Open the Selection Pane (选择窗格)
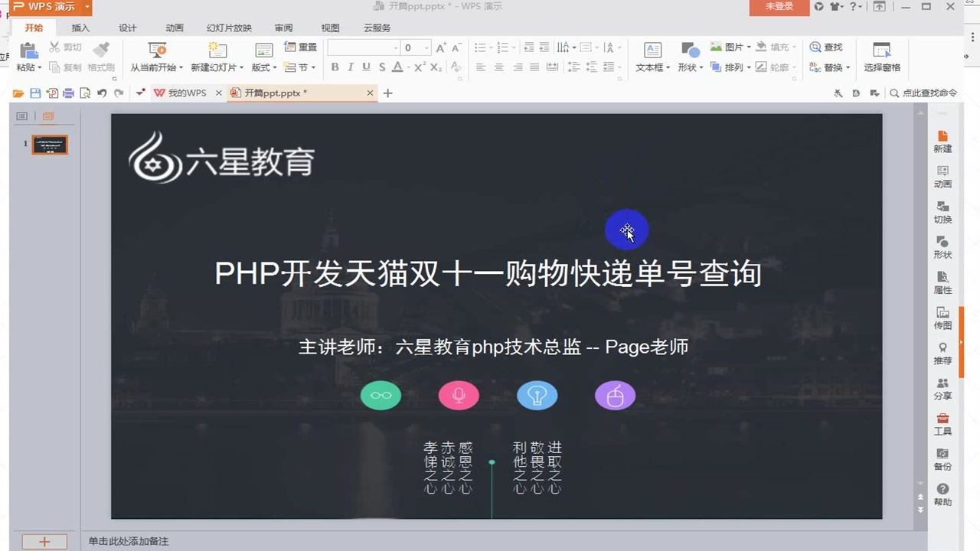Screen dimensions: 980x551 pyautogui.click(x=882, y=57)
